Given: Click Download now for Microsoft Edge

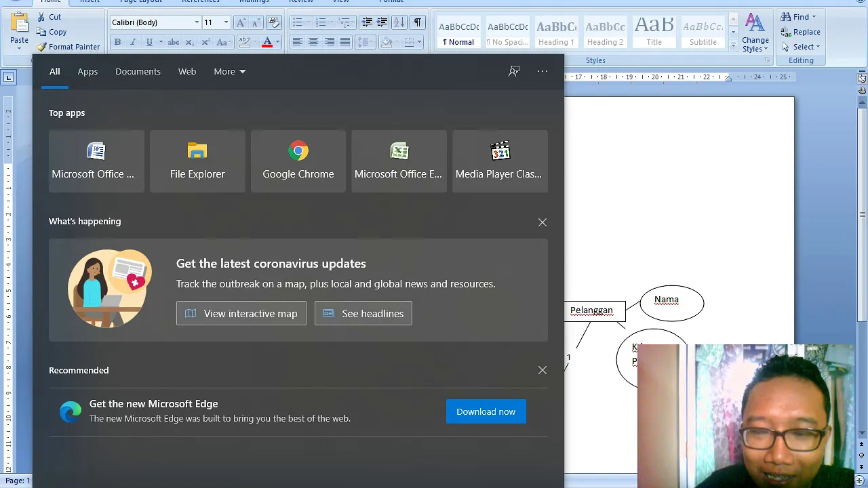Looking at the screenshot, I should (486, 411).
